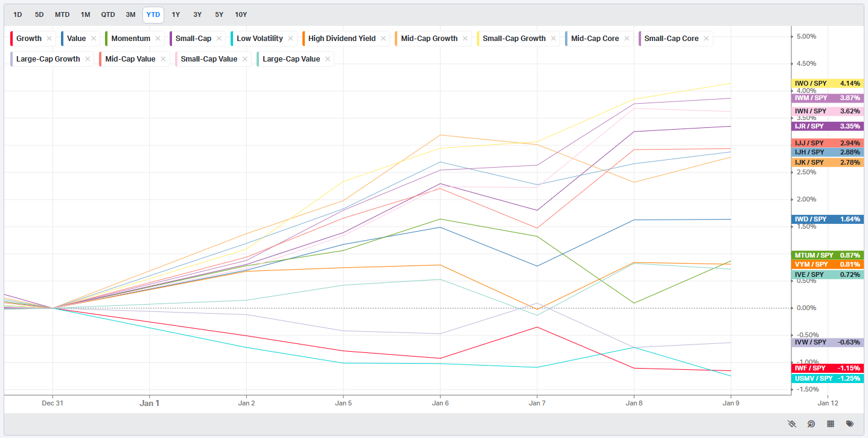
Task: Select the 5Y time range
Action: coord(219,14)
